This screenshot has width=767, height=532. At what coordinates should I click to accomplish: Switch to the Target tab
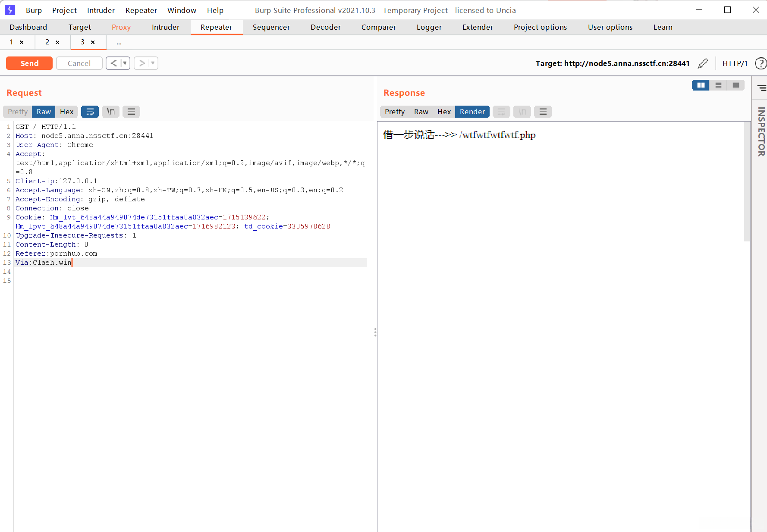pyautogui.click(x=80, y=27)
